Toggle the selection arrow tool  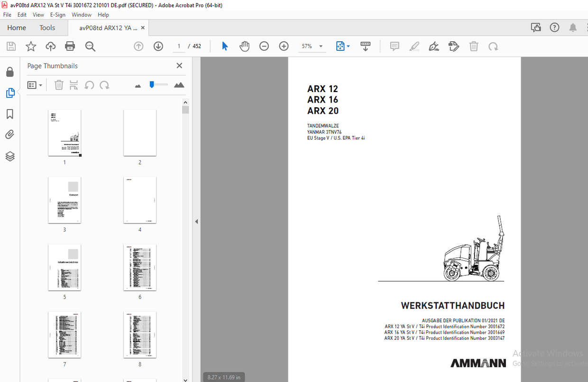(224, 46)
